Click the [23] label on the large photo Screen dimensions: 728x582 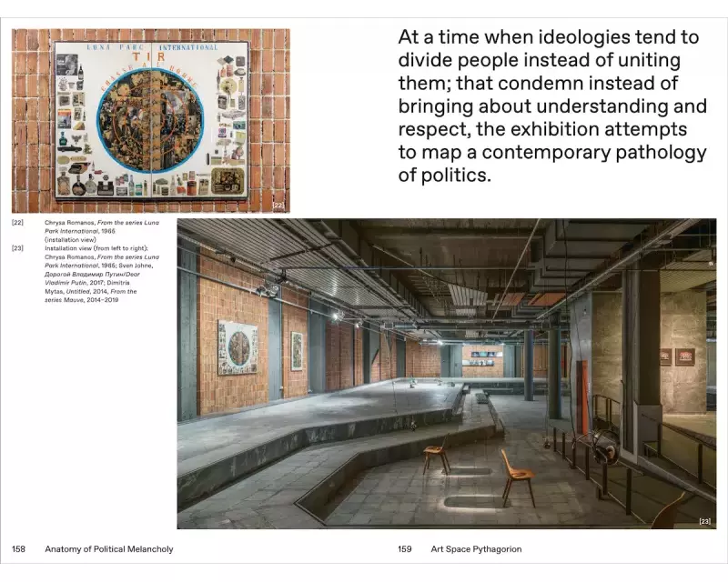point(704,521)
